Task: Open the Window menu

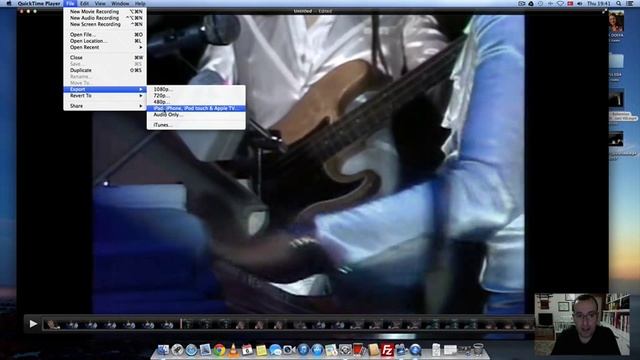Action: 120,3
